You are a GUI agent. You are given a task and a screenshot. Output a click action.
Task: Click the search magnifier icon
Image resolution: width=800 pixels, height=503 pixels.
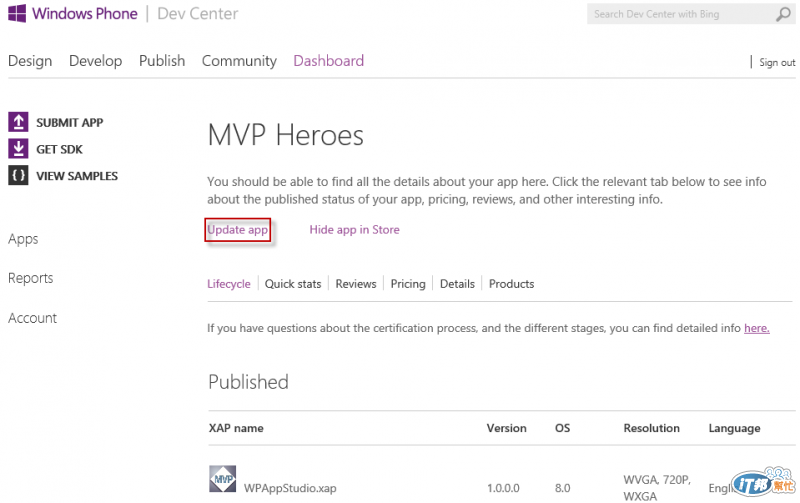(x=783, y=14)
